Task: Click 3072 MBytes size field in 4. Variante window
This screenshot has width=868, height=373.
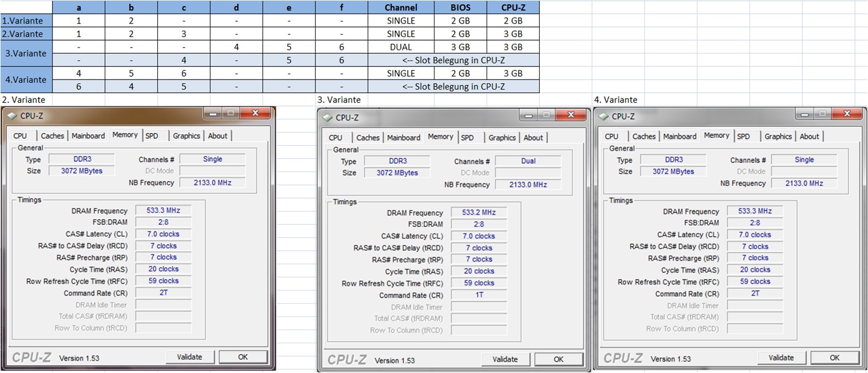Action: 673,172
